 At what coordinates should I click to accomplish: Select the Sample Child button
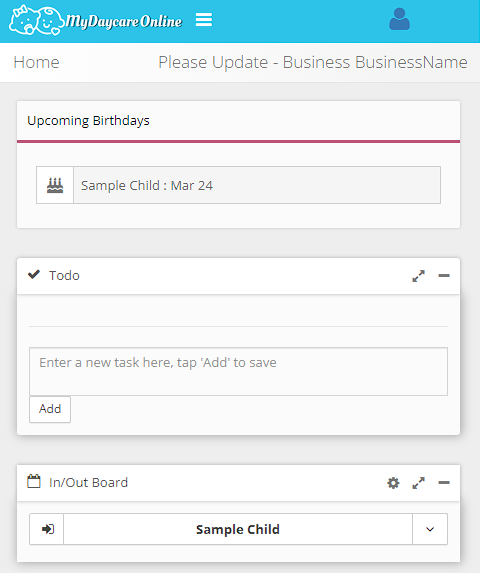pyautogui.click(x=238, y=529)
